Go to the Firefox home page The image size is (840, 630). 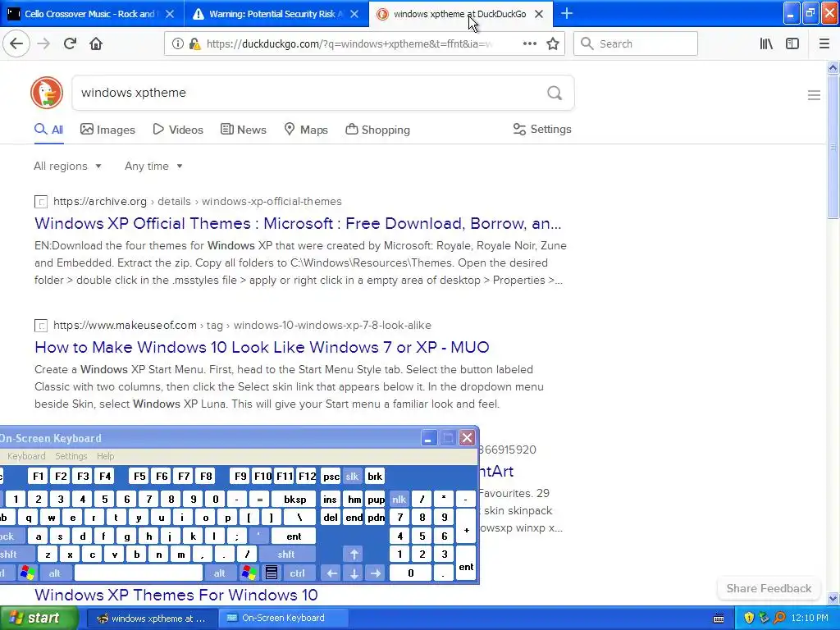96,43
